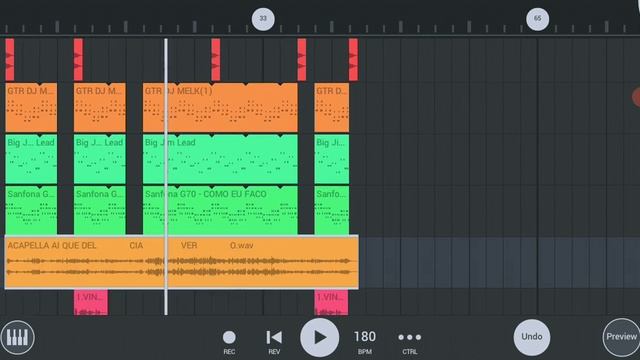Image resolution: width=640 pixels, height=360 pixels.
Task: Tap the Preview button
Action: 621,337
